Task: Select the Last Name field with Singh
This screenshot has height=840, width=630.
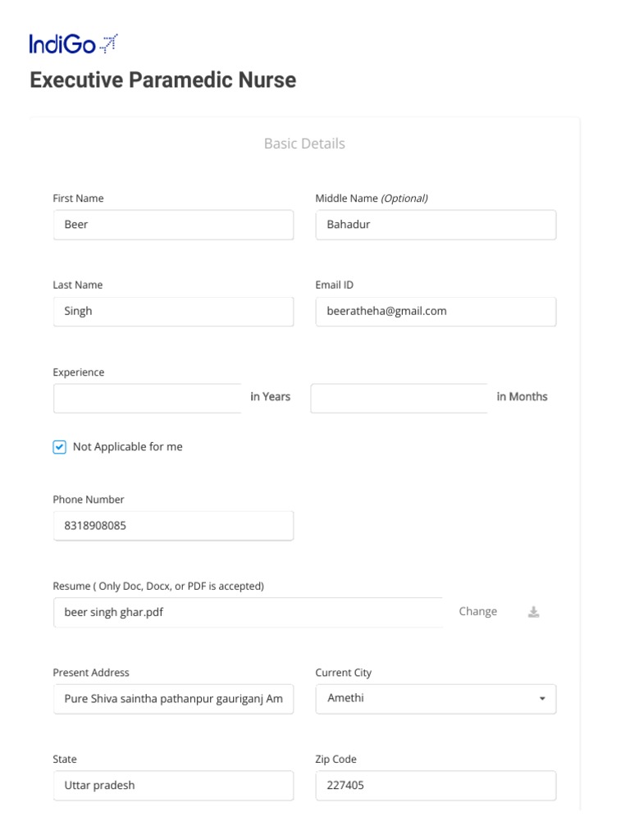Action: (173, 312)
